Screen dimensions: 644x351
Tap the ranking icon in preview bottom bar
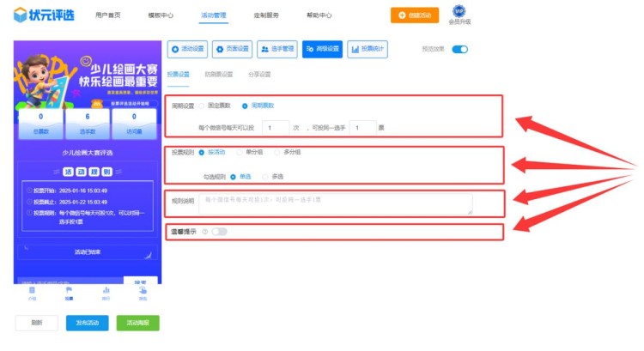coord(106,293)
